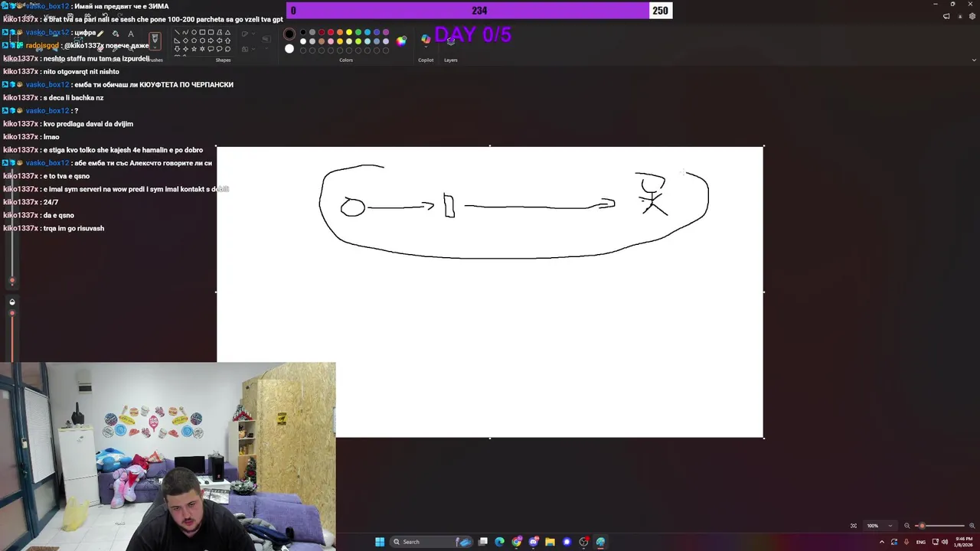
Task: Click chat message "24/7"
Action: pos(51,202)
